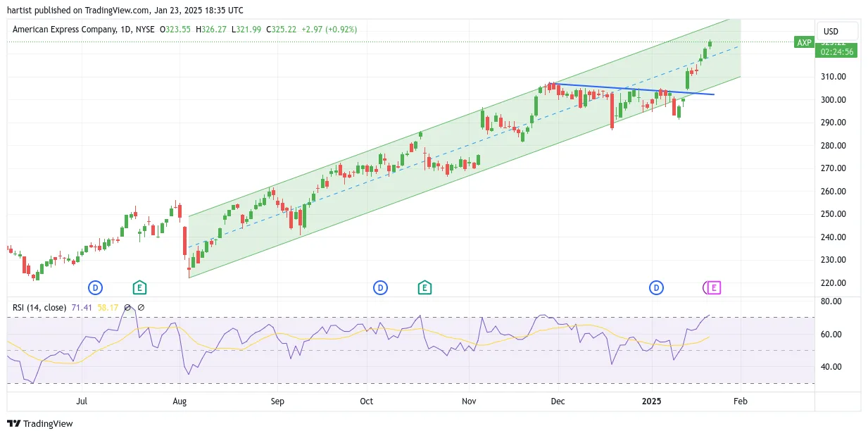868x436 pixels.
Task: Open the July earnings E marker
Action: pyautogui.click(x=139, y=287)
